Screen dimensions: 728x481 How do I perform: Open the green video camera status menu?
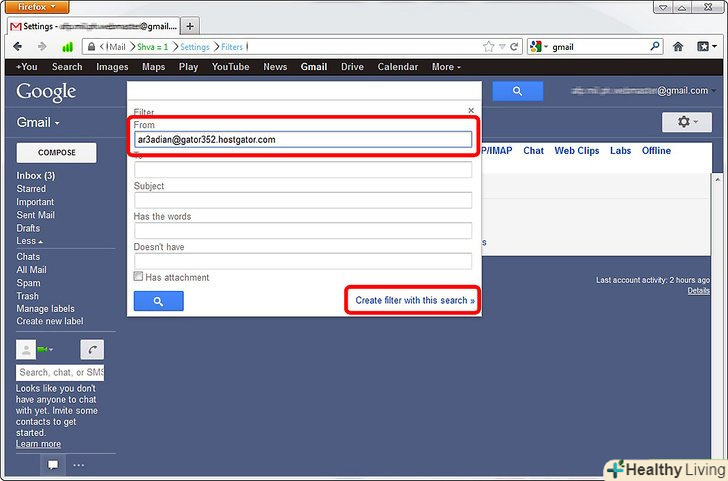pos(45,350)
